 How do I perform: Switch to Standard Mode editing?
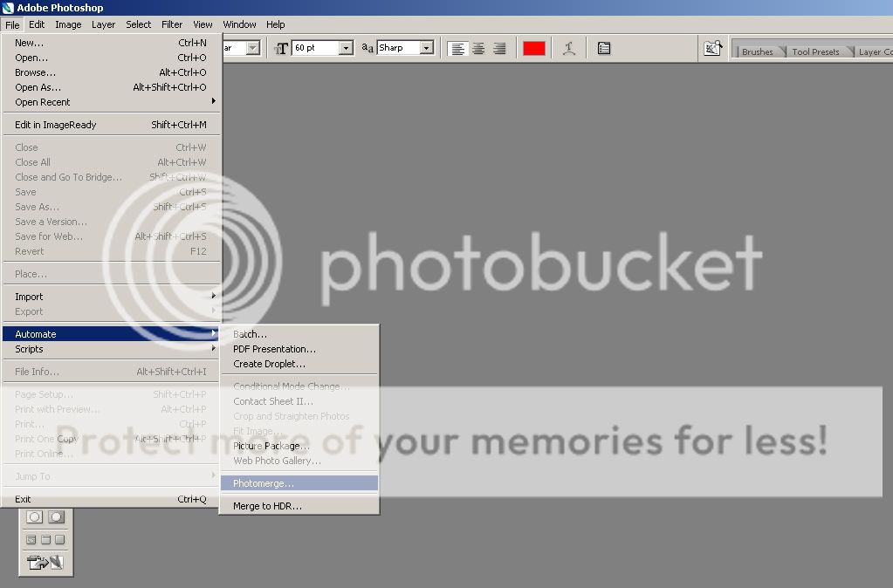tap(34, 516)
